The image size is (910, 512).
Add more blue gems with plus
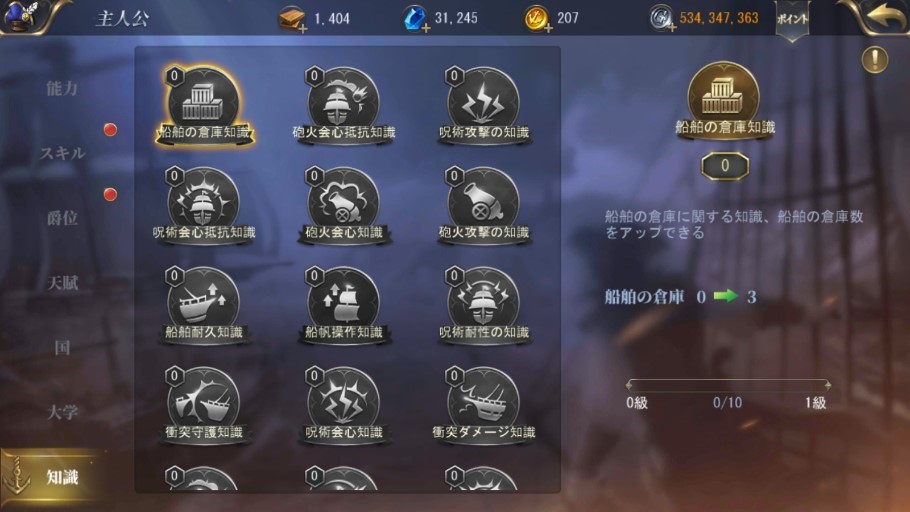point(426,28)
